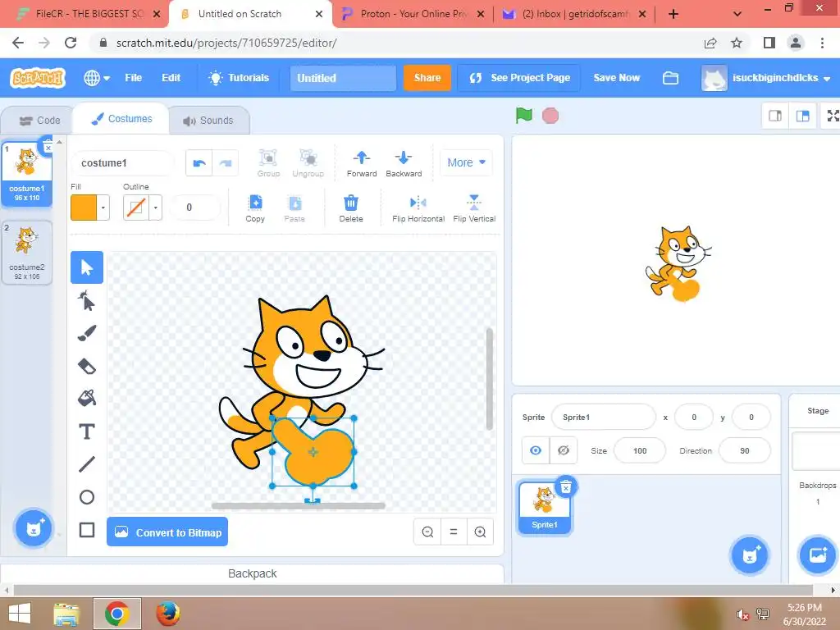Zoom out the costume canvas
This screenshot has height=630, width=840.
(427, 532)
